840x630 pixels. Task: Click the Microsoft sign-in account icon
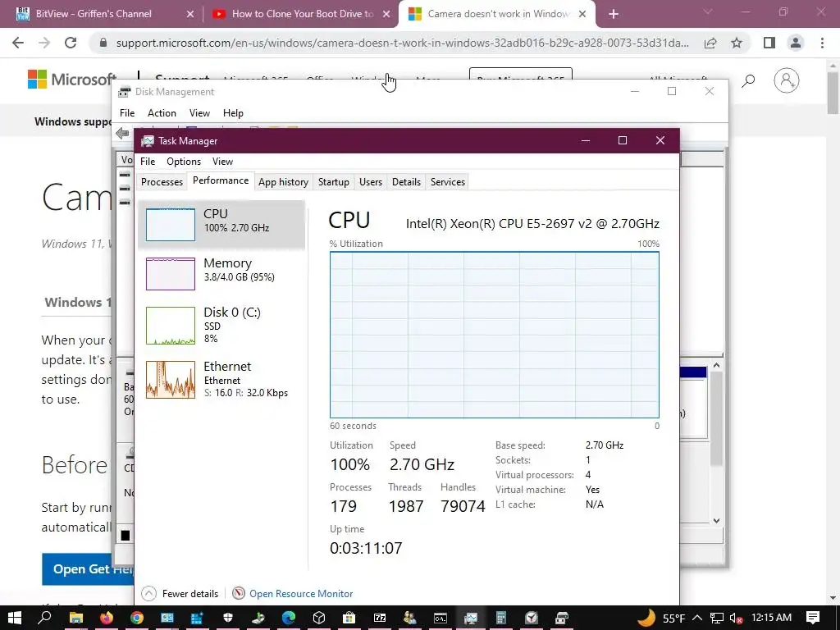787,80
